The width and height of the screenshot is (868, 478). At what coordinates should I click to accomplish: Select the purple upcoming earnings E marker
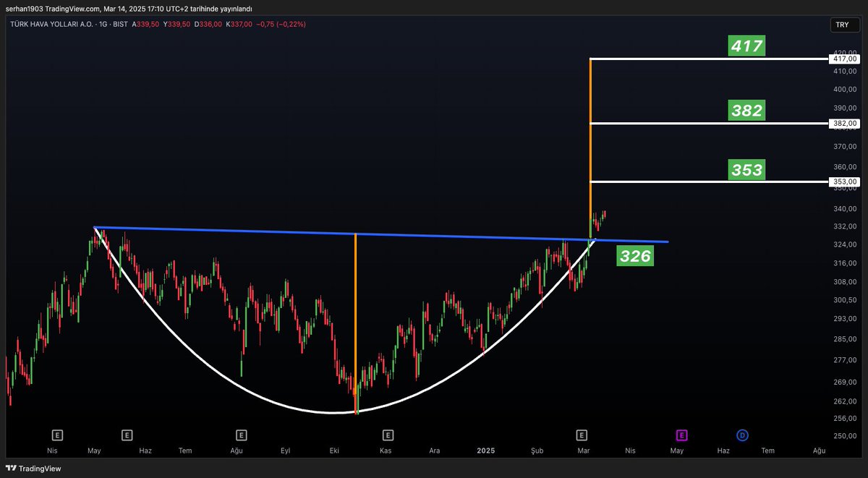point(681,435)
